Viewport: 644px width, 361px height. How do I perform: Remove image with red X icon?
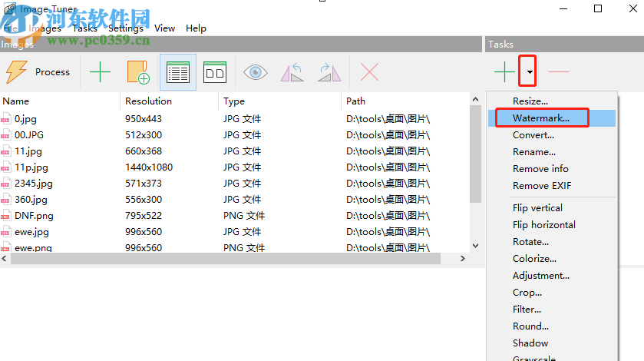369,72
